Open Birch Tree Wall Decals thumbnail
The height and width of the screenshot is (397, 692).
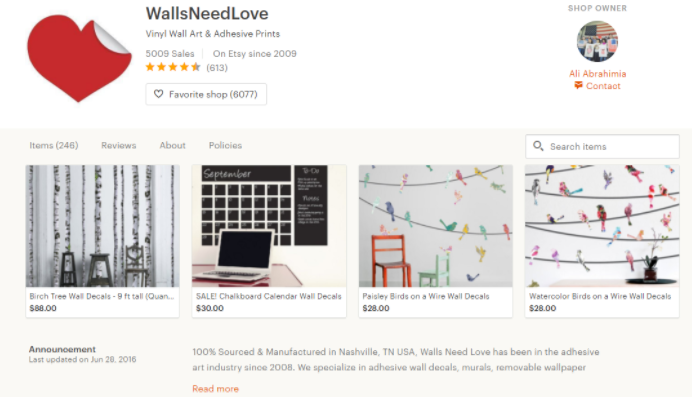pos(102,226)
